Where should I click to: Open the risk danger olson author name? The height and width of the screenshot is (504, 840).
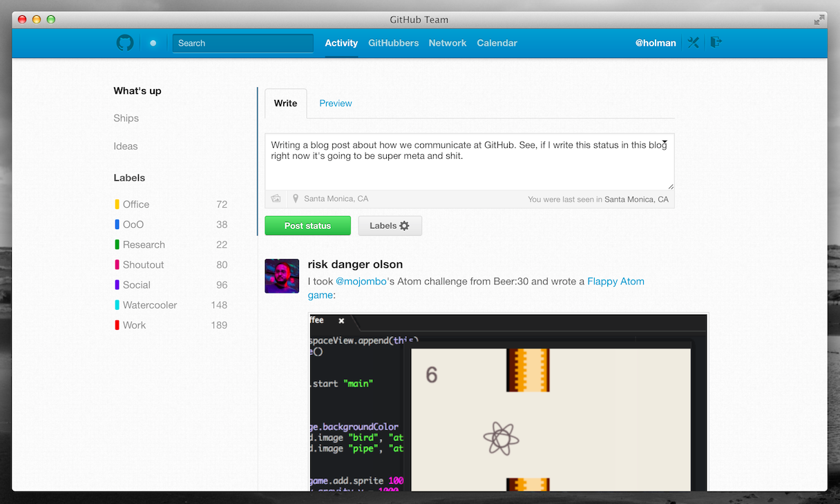(355, 264)
